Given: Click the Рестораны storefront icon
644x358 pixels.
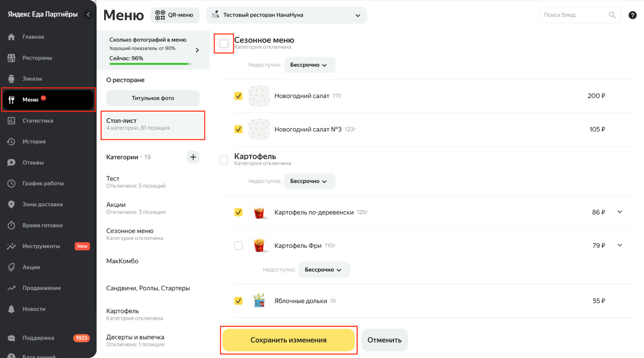Looking at the screenshot, I should pyautogui.click(x=11, y=58).
